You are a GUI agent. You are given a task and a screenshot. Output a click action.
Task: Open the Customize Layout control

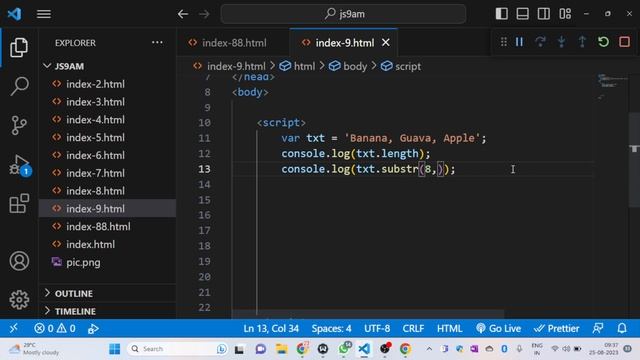(565, 14)
